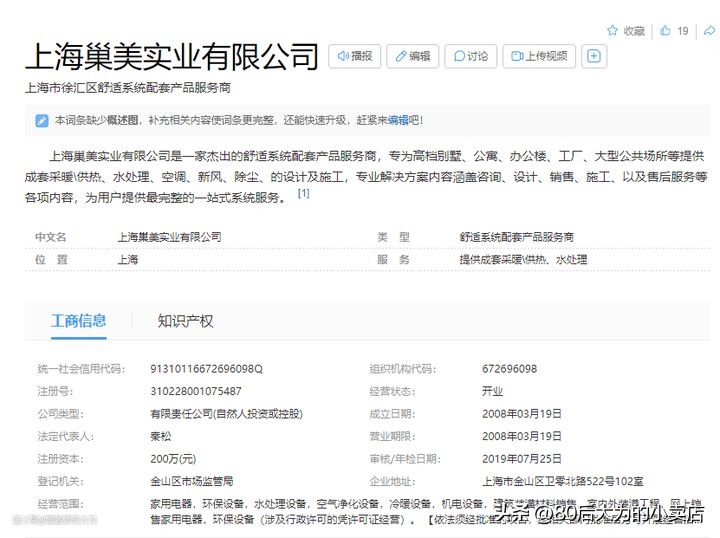The width and height of the screenshot is (720, 538).
Task: Click the 法定代表人 label
Action: click(x=66, y=436)
